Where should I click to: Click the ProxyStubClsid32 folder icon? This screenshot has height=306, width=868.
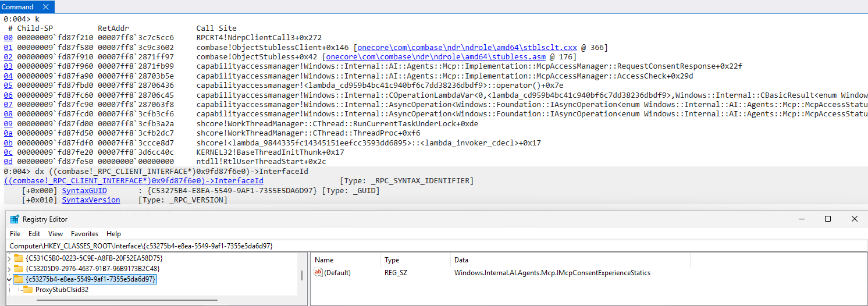pyautogui.click(x=28, y=290)
